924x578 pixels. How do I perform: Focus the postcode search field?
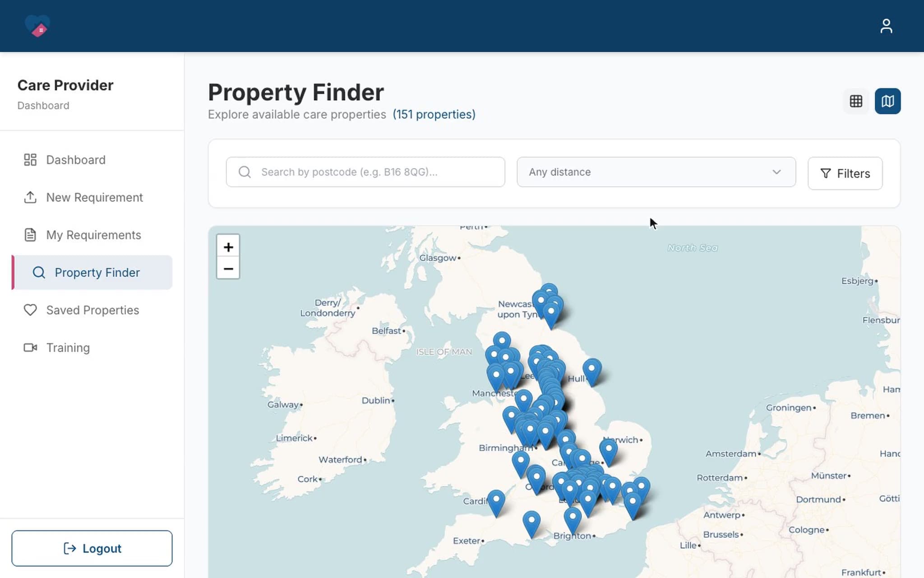coord(365,172)
